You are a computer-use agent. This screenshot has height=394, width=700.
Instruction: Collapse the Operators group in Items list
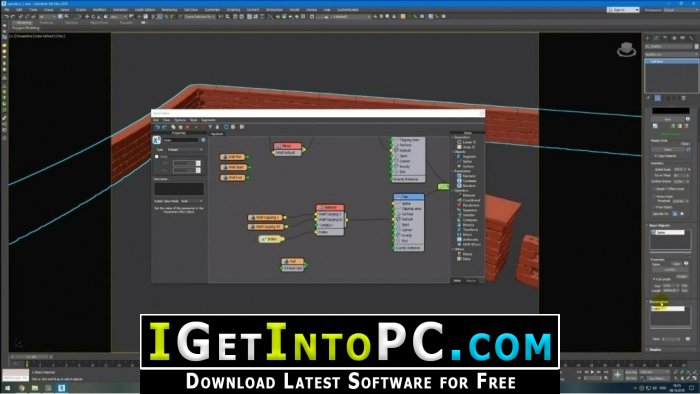(x=453, y=191)
